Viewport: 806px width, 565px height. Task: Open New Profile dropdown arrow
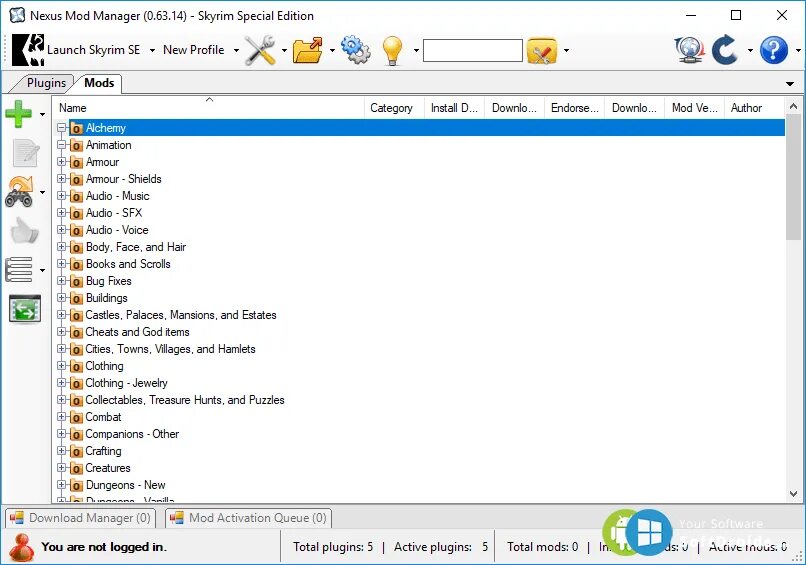click(x=236, y=50)
